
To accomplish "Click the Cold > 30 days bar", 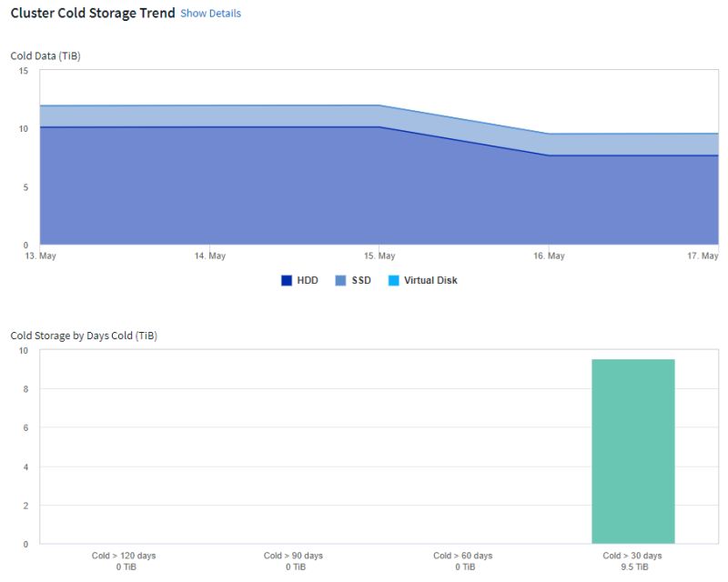I will tap(633, 450).
